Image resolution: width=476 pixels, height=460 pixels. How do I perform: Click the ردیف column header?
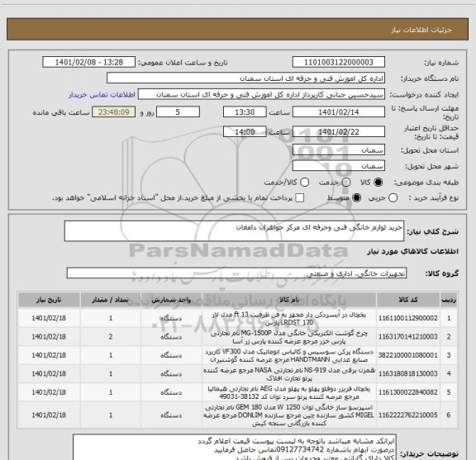point(449,300)
